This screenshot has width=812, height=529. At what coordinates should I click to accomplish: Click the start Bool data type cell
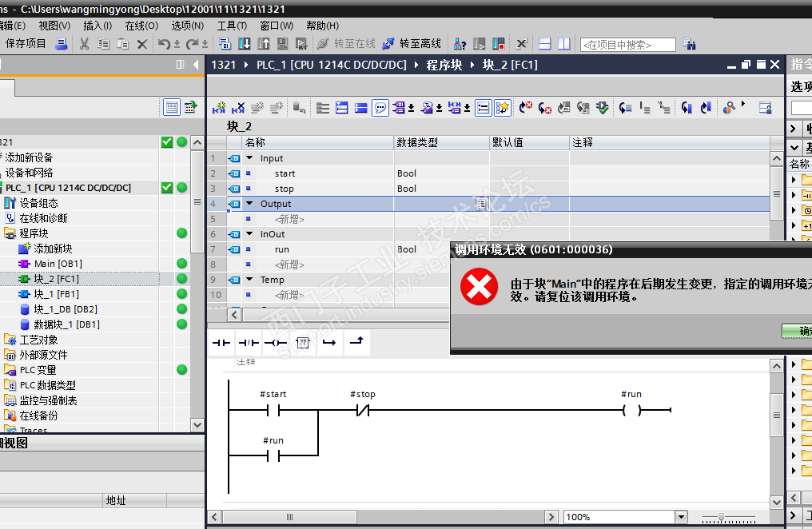pos(442,173)
